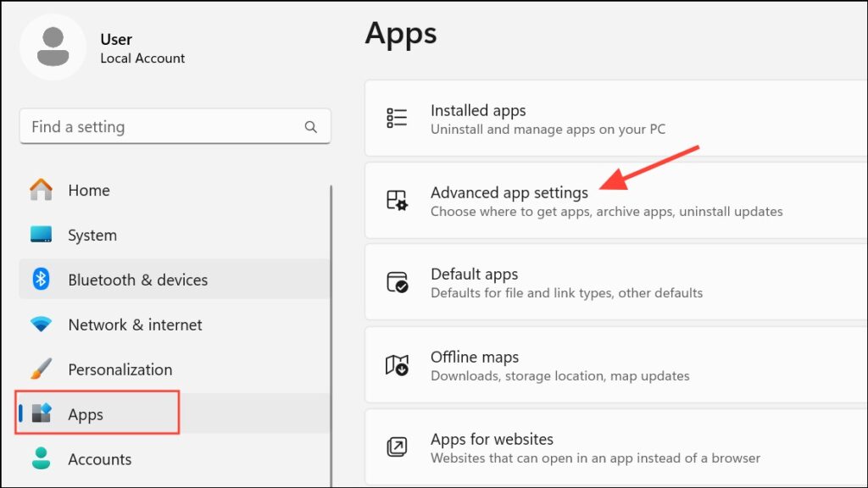Open Default apps
This screenshot has width=868, height=488.
coord(616,282)
